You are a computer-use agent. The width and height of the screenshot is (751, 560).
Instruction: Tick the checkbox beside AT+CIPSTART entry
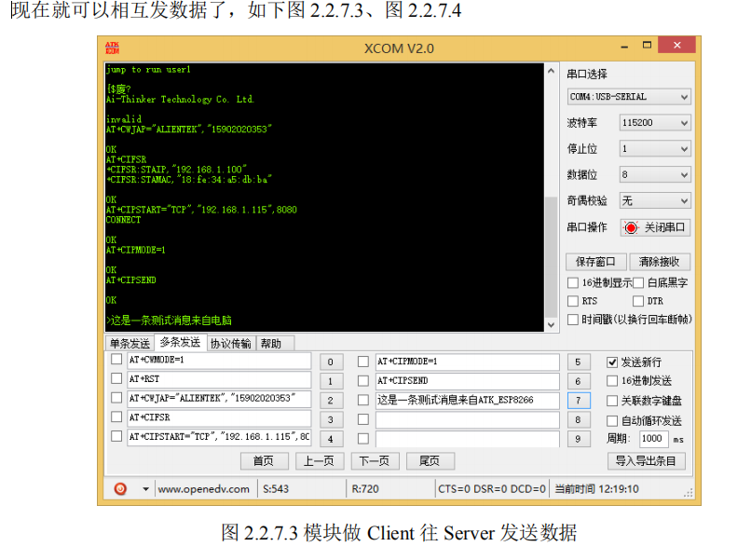116,436
